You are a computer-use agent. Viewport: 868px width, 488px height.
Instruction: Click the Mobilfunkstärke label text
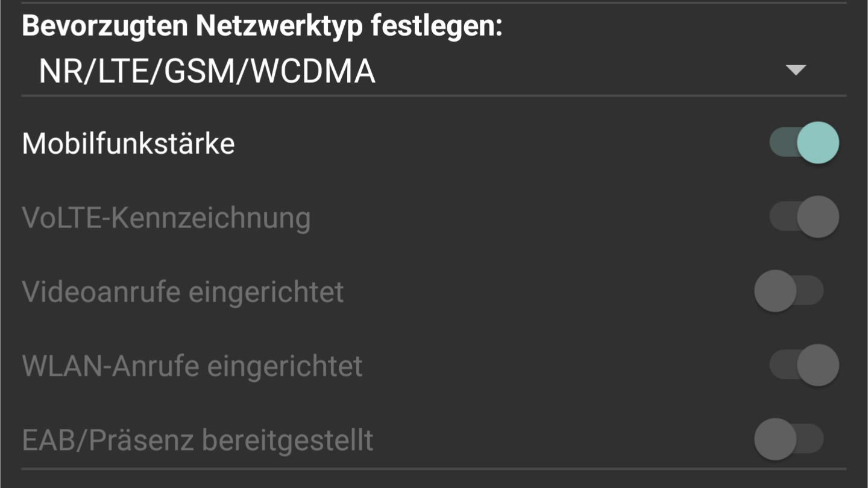click(x=128, y=144)
